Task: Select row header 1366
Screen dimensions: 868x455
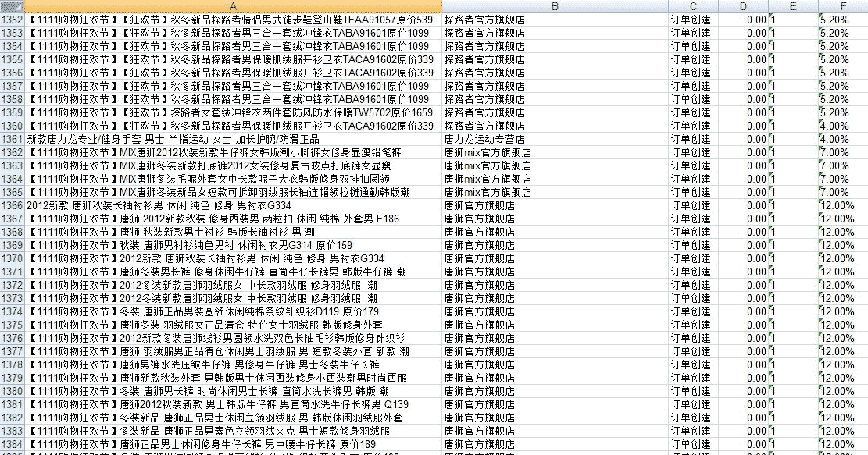Action: pyautogui.click(x=13, y=206)
